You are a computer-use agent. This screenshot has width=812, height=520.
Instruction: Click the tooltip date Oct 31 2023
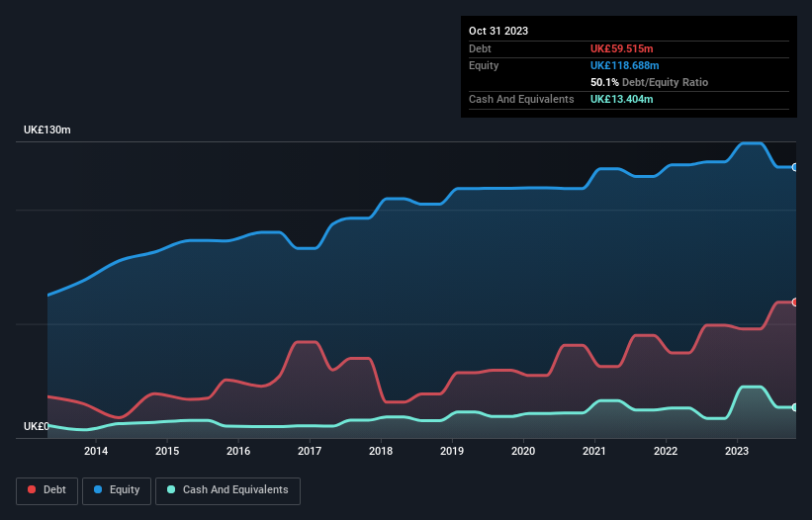(498, 31)
